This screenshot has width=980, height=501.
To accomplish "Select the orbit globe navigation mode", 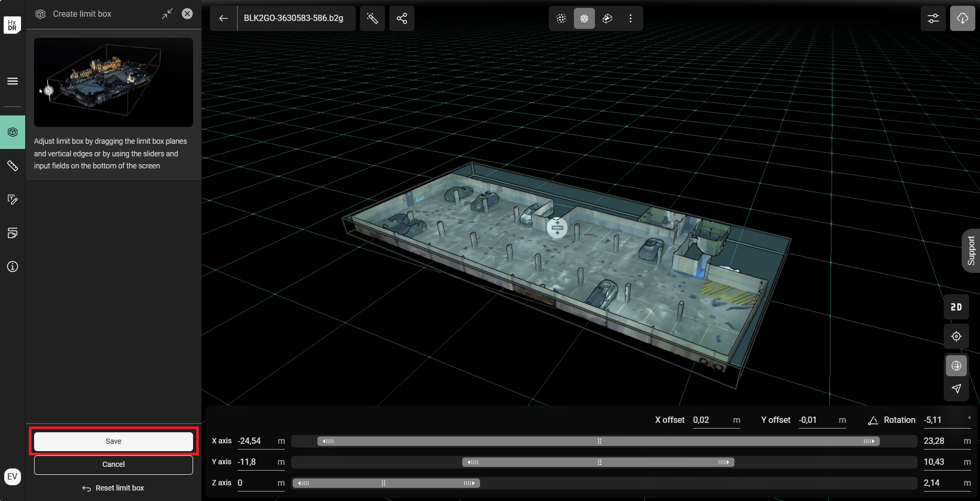I will (956, 366).
